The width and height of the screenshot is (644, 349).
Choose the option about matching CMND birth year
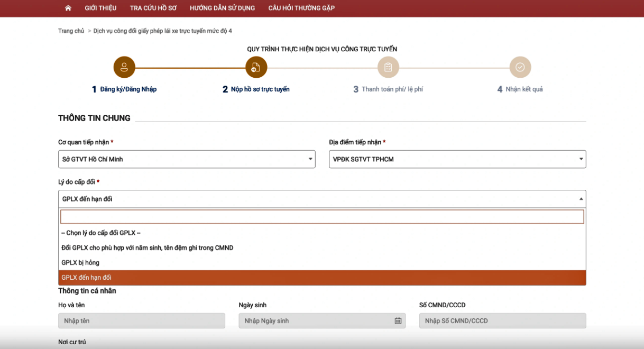pyautogui.click(x=147, y=248)
